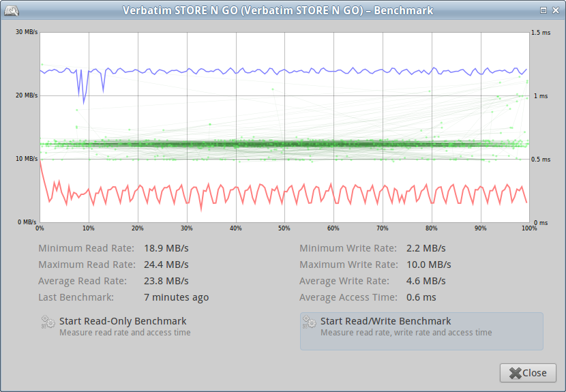Click the red write rate line's starting peak
Image resolution: width=566 pixels, height=392 pixels.
[x=40, y=160]
